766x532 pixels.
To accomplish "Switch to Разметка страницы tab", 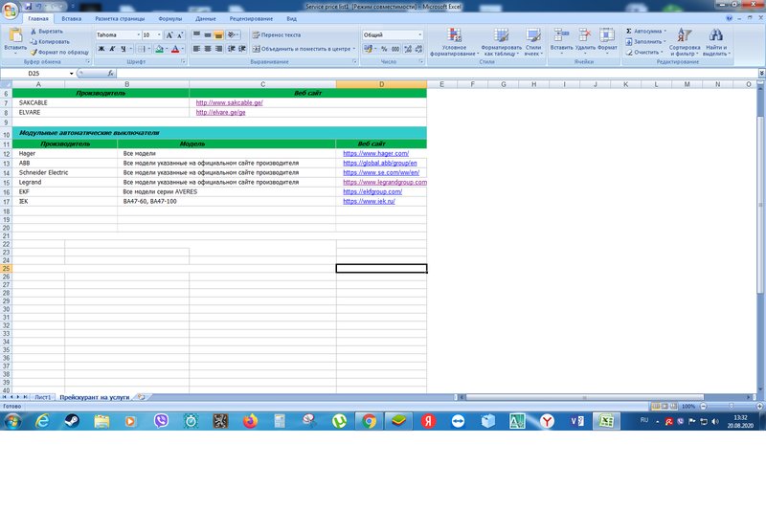I will pyautogui.click(x=120, y=18).
